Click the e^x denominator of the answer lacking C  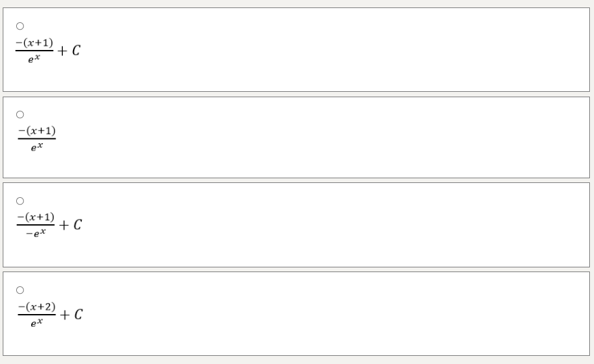(37, 146)
